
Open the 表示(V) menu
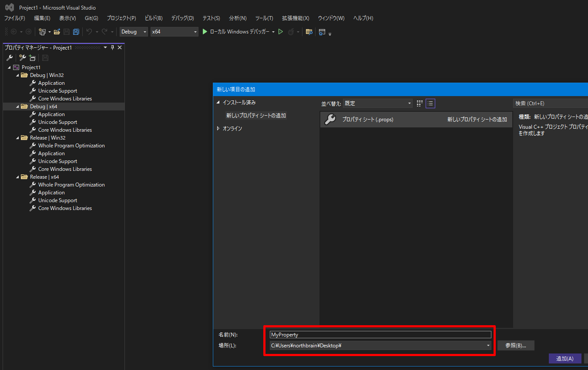click(67, 18)
